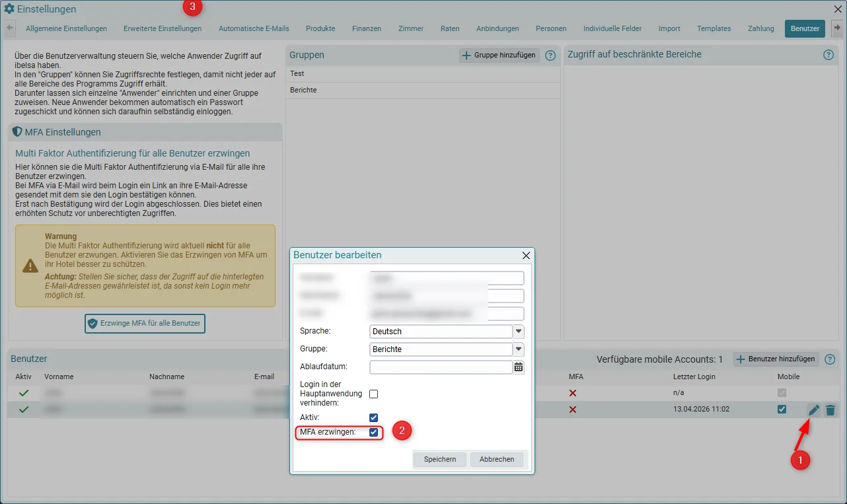Open the Erweiterte Einstellungen tab

point(163,28)
